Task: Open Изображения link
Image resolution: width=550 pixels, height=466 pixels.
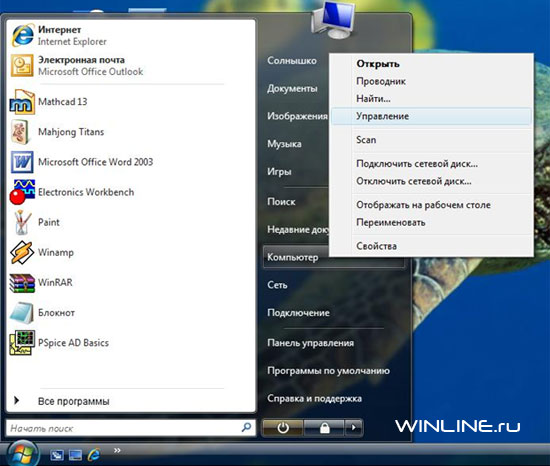Action: click(297, 116)
